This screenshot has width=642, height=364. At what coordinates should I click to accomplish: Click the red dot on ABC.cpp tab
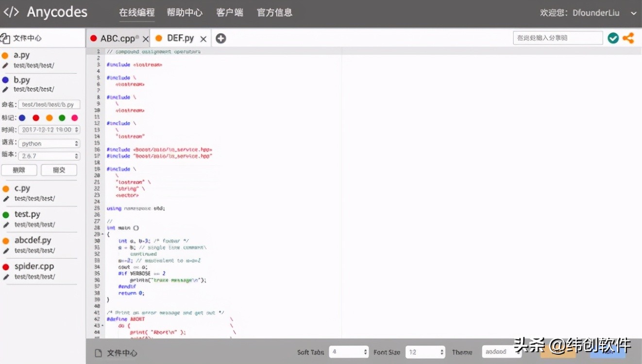pyautogui.click(x=94, y=38)
